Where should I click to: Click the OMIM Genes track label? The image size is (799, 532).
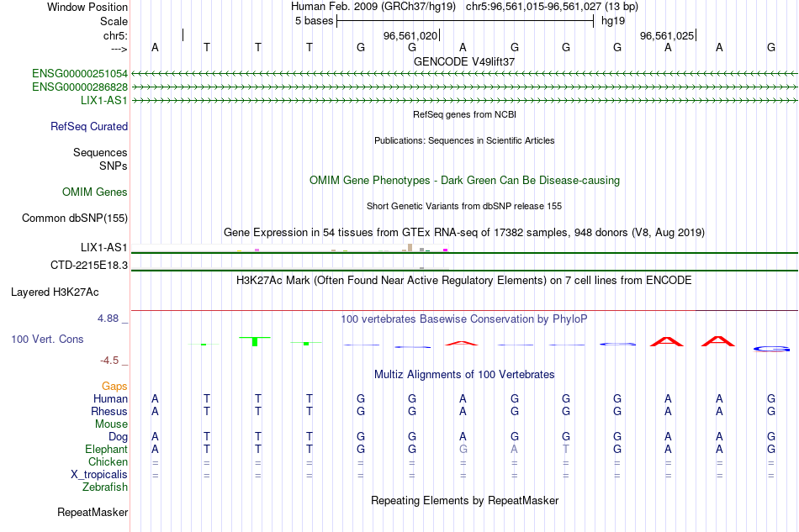click(x=95, y=192)
